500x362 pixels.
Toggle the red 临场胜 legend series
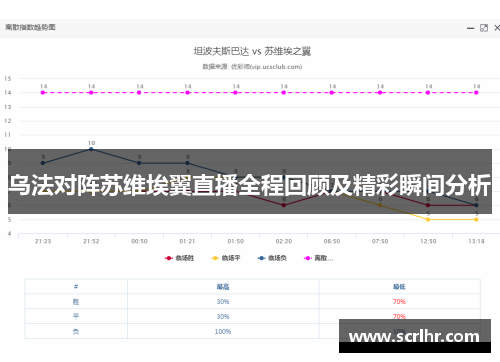point(179,258)
